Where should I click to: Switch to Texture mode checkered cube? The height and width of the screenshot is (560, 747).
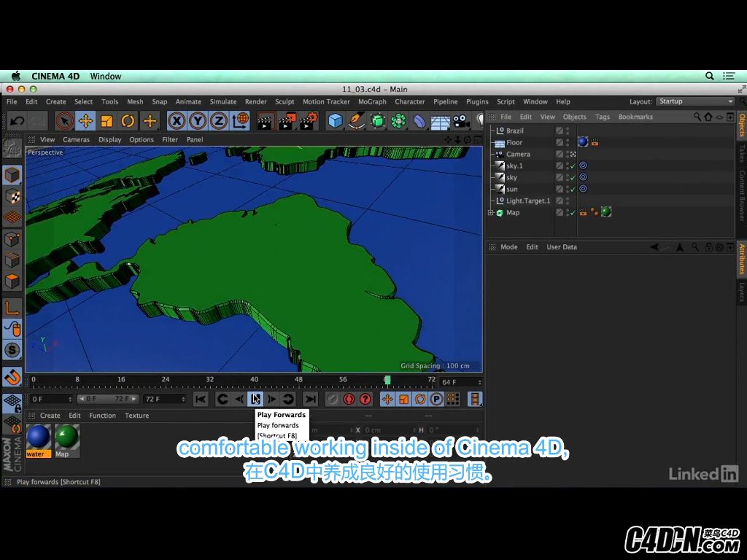[x=12, y=195]
